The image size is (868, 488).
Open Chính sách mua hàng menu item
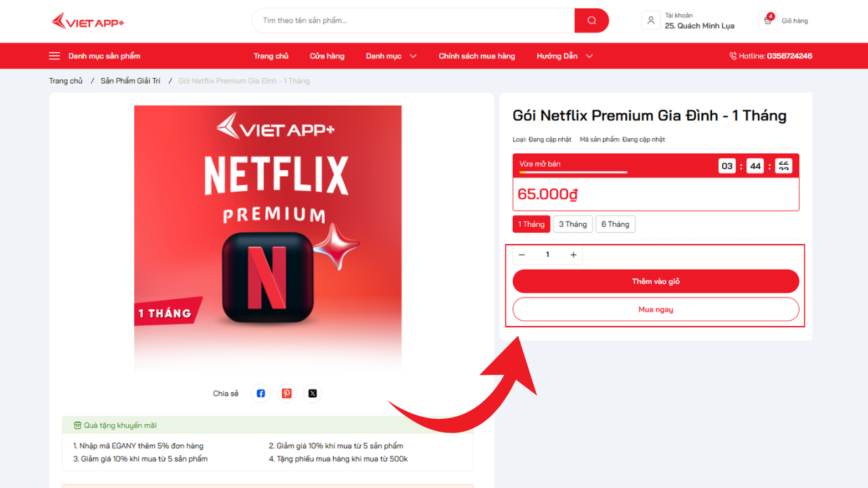[477, 56]
